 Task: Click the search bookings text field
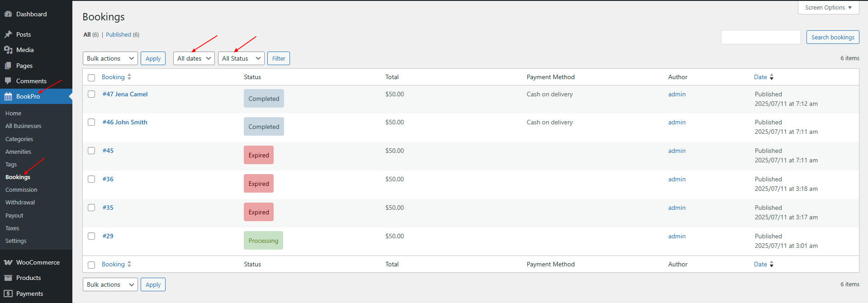pos(760,37)
